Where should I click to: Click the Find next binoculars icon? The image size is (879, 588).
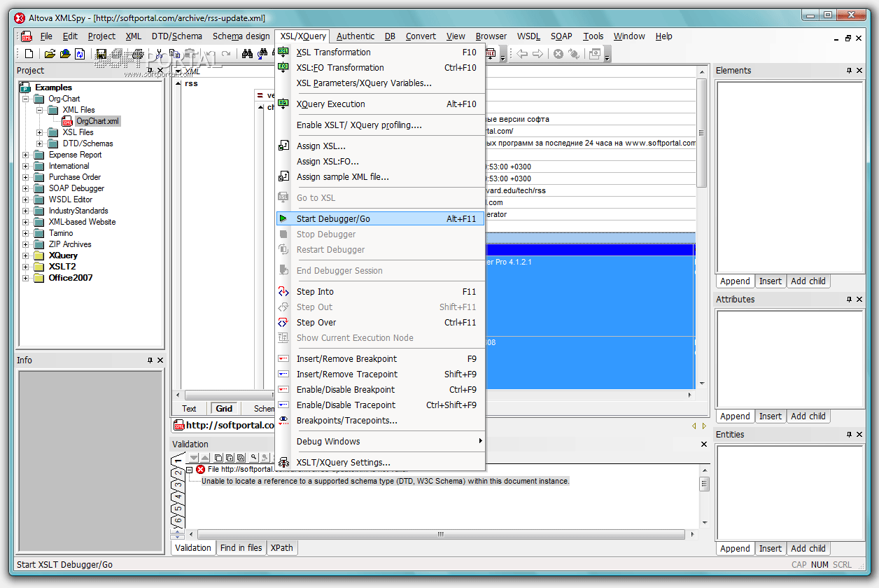pyautogui.click(x=262, y=53)
